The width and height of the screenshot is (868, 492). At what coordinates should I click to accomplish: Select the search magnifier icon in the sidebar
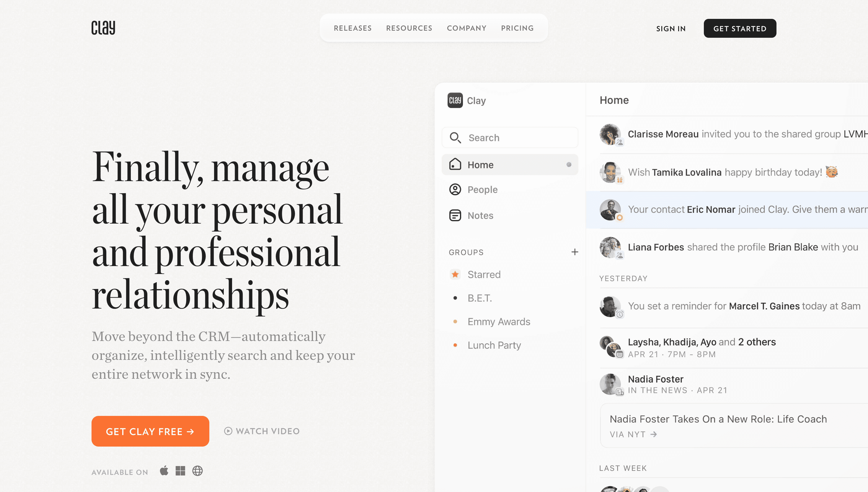pos(456,137)
